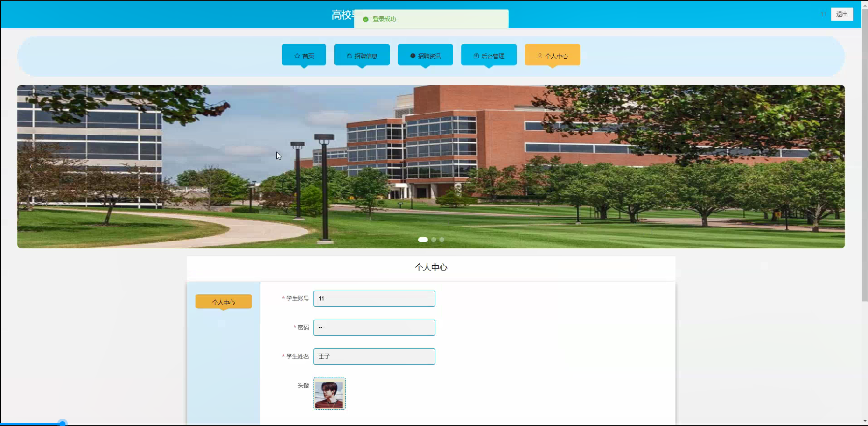Focus the 学生账号 input field

point(374,299)
